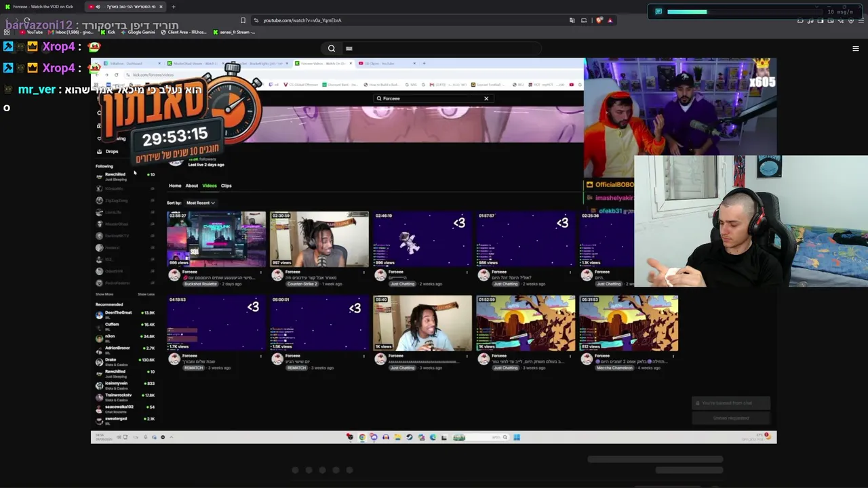868x488 pixels.
Task: Click the Chrome icon in the shared-screen taskbar
Action: click(x=362, y=437)
